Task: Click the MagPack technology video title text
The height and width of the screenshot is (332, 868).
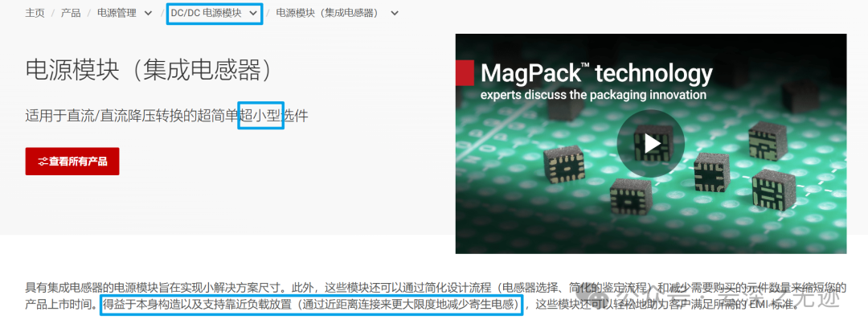Action: click(x=596, y=73)
